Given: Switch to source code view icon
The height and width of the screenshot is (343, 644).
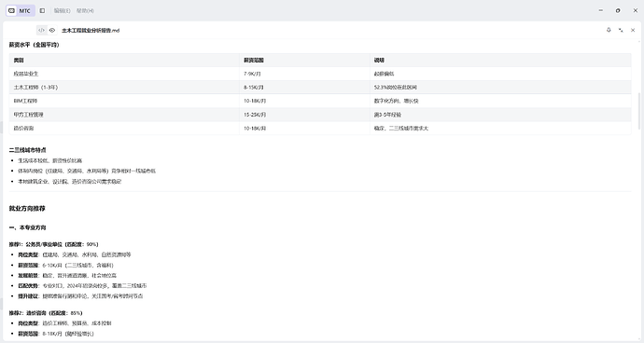Looking at the screenshot, I should [x=41, y=31].
